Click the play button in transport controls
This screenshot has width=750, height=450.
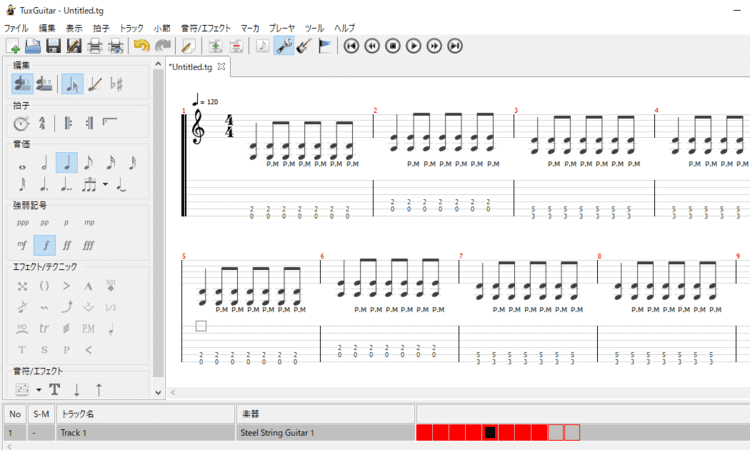(413, 46)
